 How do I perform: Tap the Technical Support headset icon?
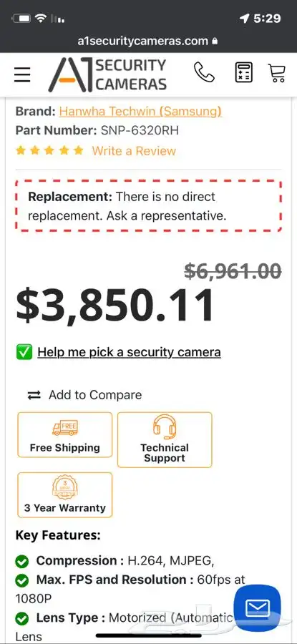pos(165,426)
